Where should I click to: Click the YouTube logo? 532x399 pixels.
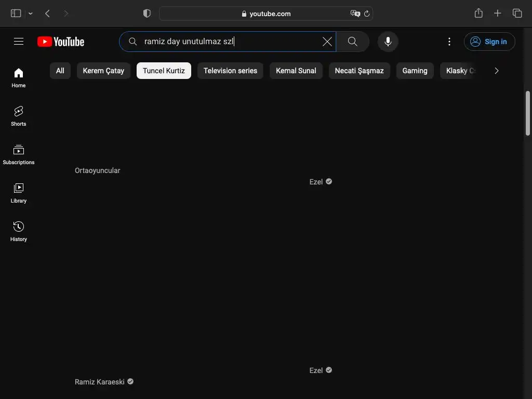[x=61, y=42]
